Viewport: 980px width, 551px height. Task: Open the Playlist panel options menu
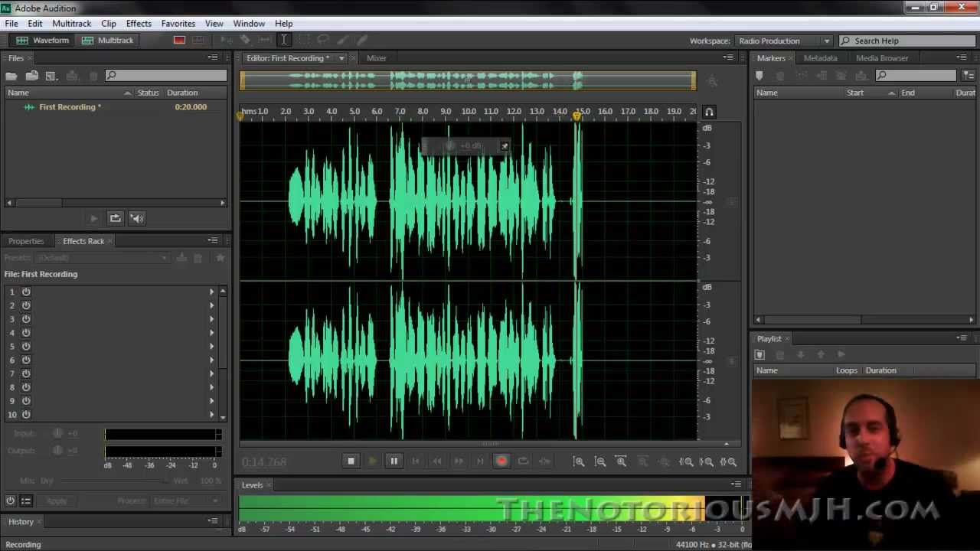click(x=962, y=338)
